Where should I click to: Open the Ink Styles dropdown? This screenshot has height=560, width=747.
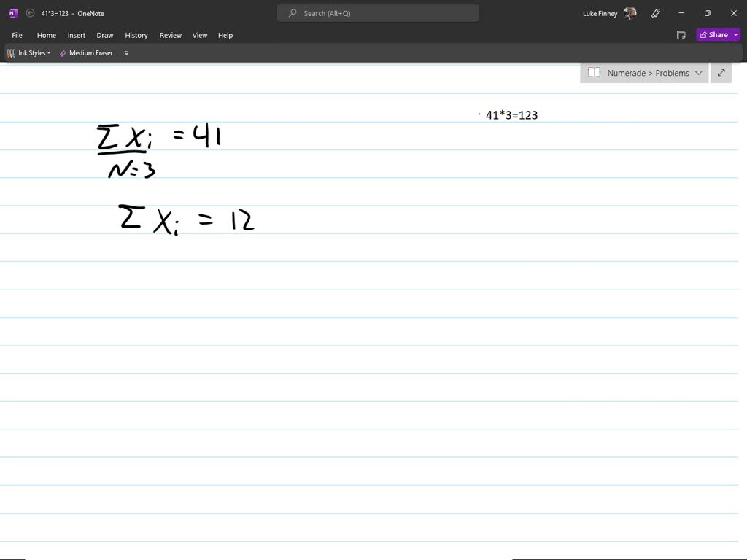click(29, 53)
